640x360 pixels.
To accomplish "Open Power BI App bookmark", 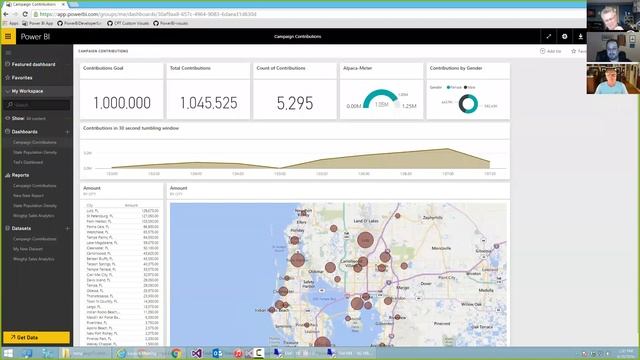I will [x=38, y=23].
